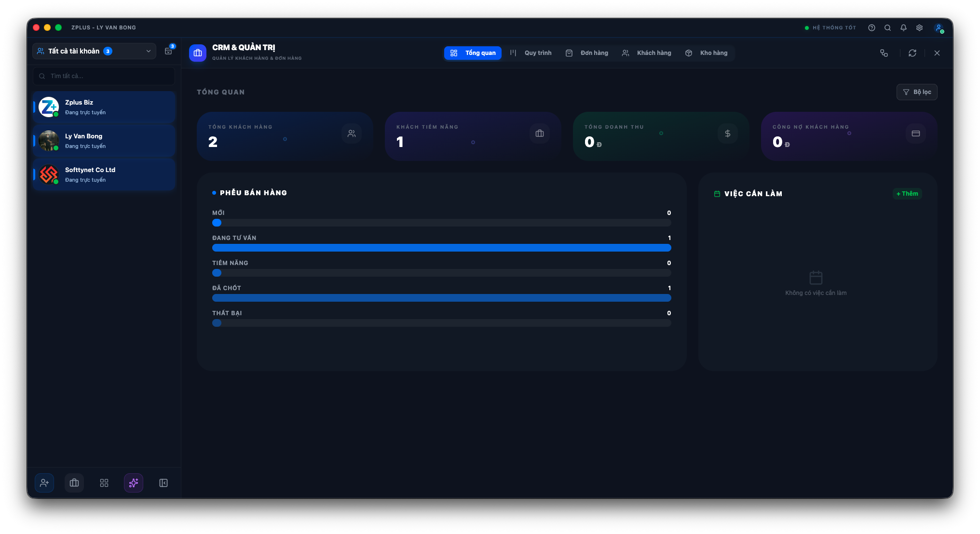Select the add account icon in bottom sidebar
980x534 pixels.
(x=44, y=483)
